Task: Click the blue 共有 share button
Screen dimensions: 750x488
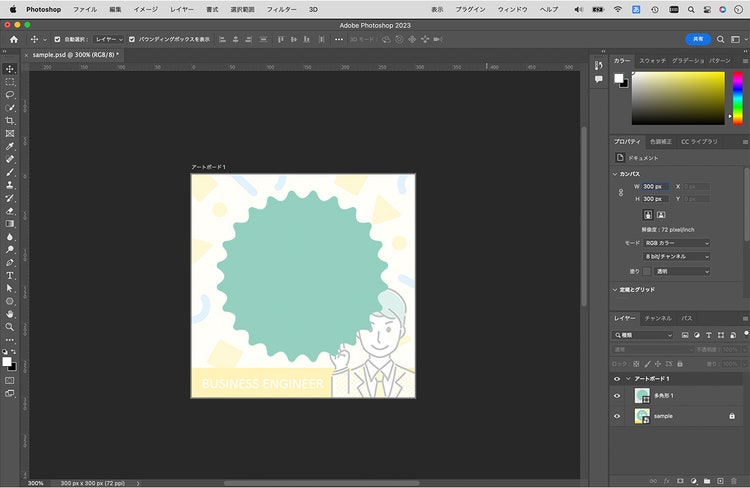Action: (x=698, y=39)
